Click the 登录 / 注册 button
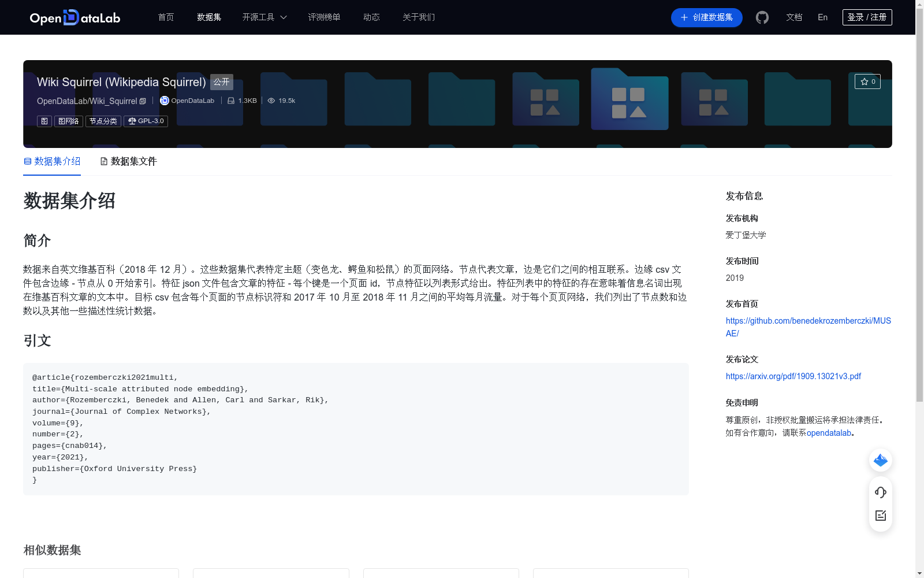This screenshot has height=578, width=924. tap(867, 17)
